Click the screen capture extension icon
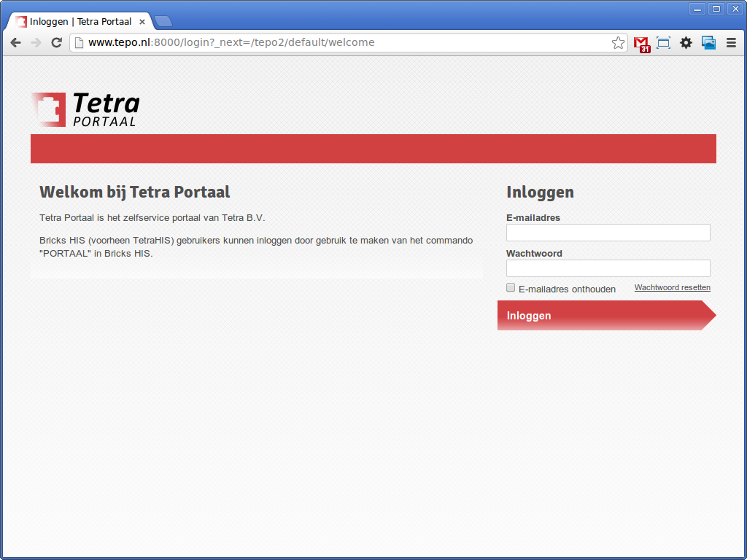Viewport: 747px width, 560px height. point(663,43)
